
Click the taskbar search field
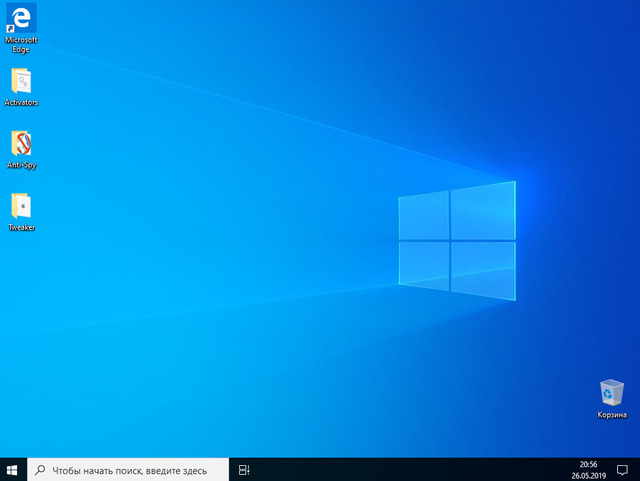point(130,469)
